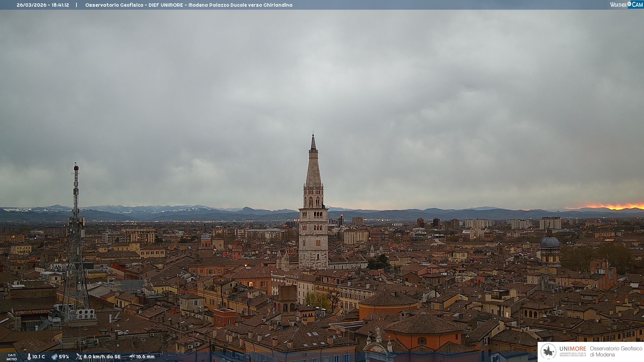Click the DATI METEO label
The width and height of the screenshot is (644, 362).
[12, 357]
